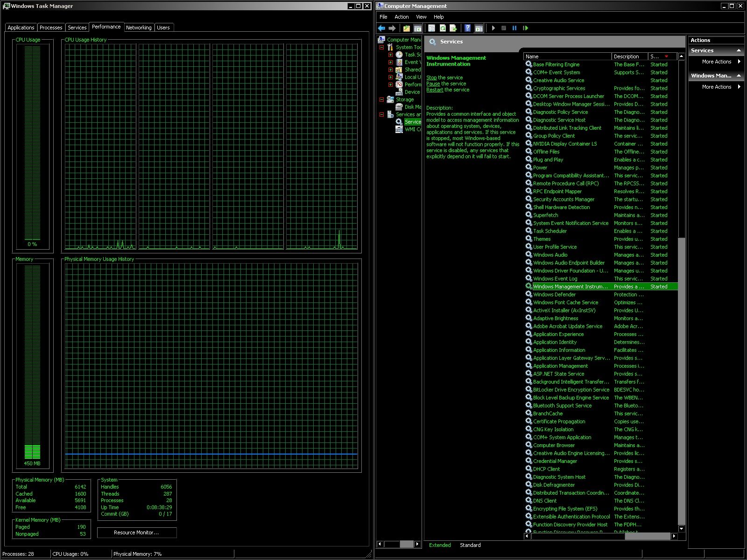Click the Restart the service link
The height and width of the screenshot is (560, 747).
pos(434,90)
